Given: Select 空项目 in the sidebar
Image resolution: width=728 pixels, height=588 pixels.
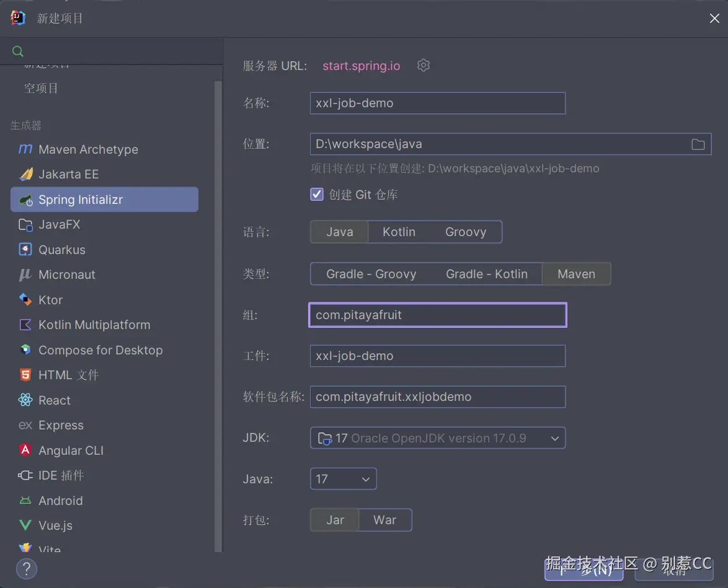Looking at the screenshot, I should (x=41, y=88).
